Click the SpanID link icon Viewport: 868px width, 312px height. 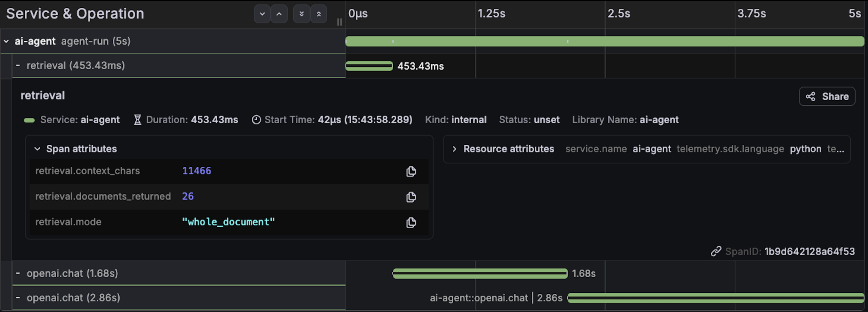coord(716,251)
